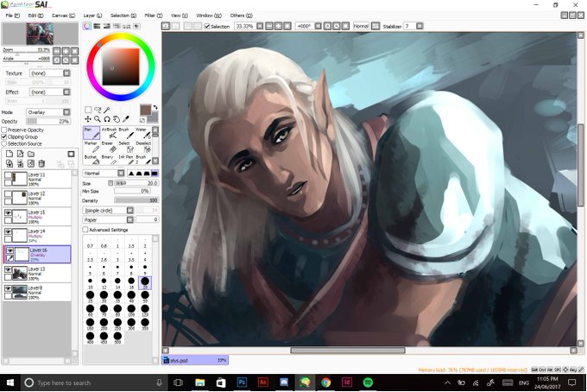The image size is (587, 392).
Task: Select the AirBrush tool
Action: point(109,133)
